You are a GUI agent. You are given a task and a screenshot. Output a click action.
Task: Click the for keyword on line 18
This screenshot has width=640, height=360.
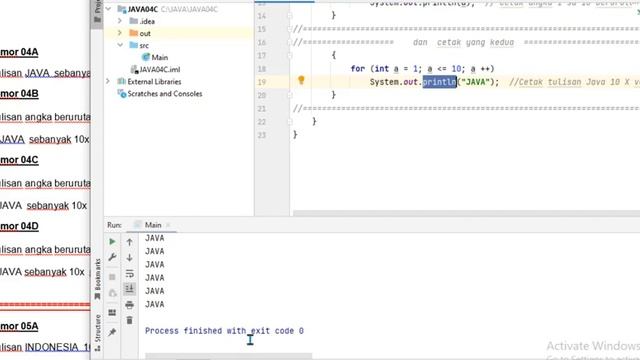coord(358,69)
